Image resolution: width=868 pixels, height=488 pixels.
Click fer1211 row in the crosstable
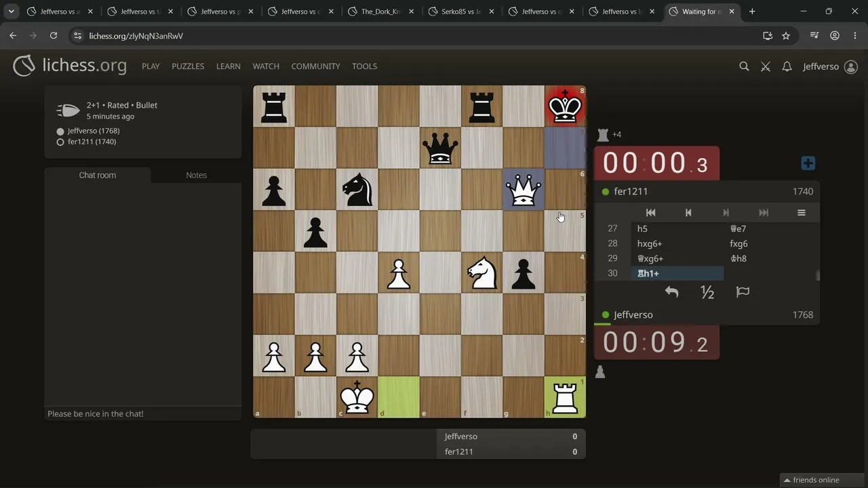(511, 451)
